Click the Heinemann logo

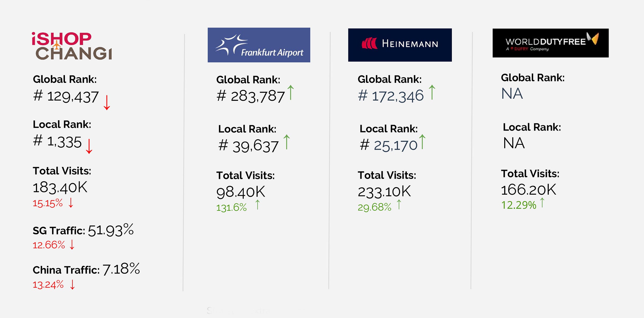(400, 45)
